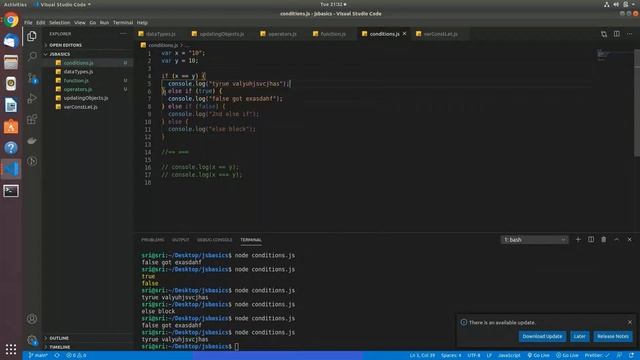Switch to the updatingObjects.js editor tab
Viewport: 640px width, 360px height.
coord(221,34)
